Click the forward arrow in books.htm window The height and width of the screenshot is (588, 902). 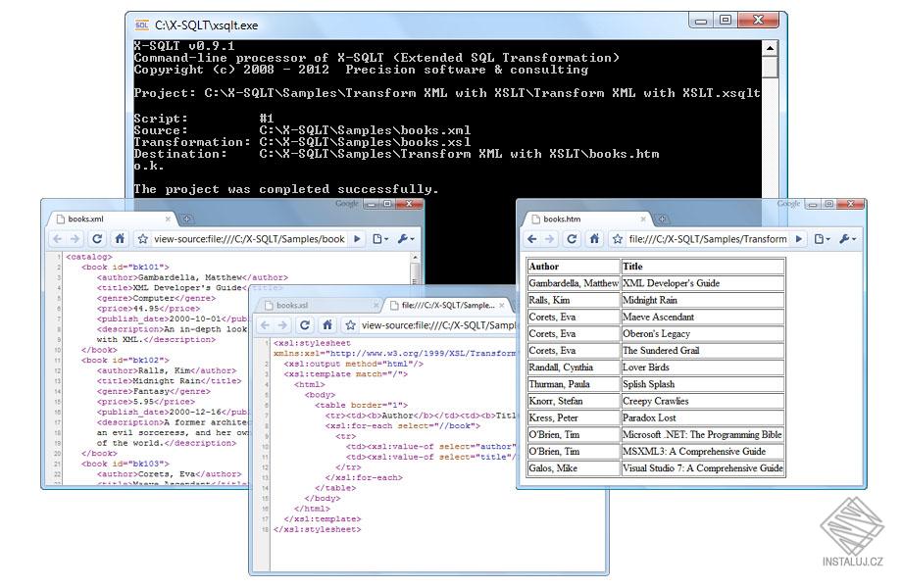pyautogui.click(x=550, y=239)
